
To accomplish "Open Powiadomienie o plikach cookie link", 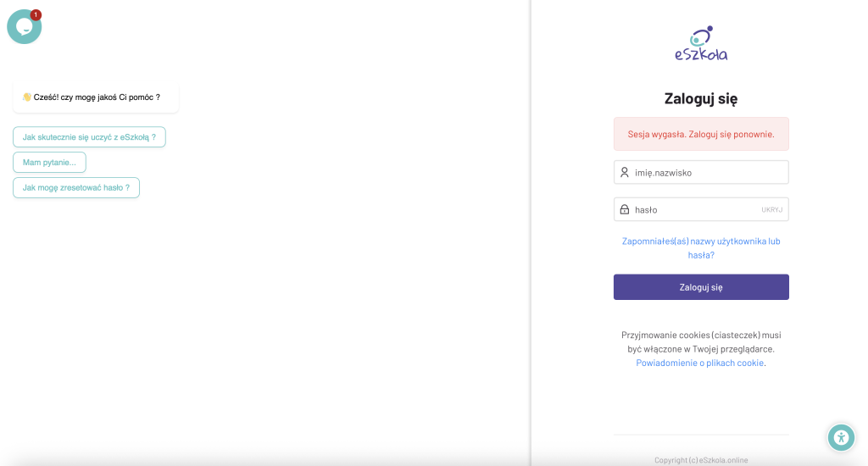I will point(699,363).
